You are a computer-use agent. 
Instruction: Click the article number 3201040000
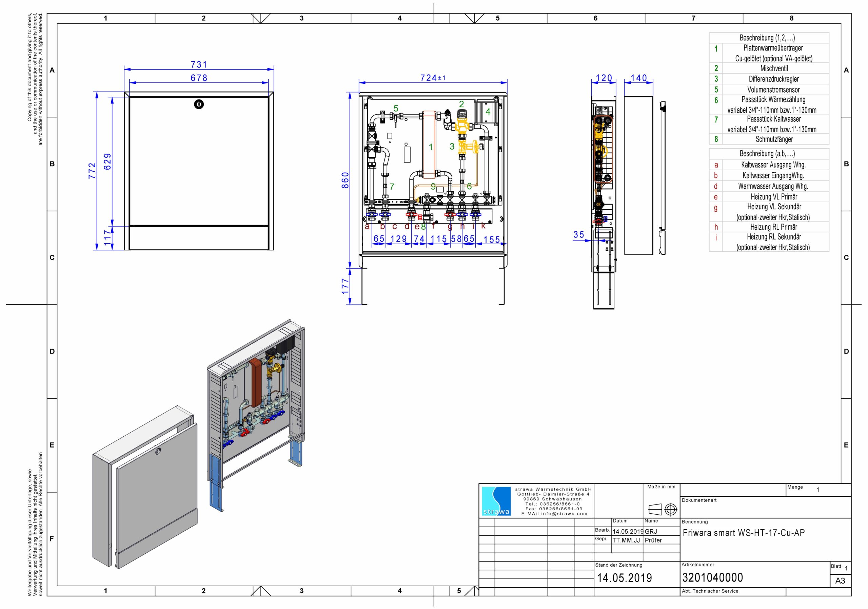tap(712, 577)
